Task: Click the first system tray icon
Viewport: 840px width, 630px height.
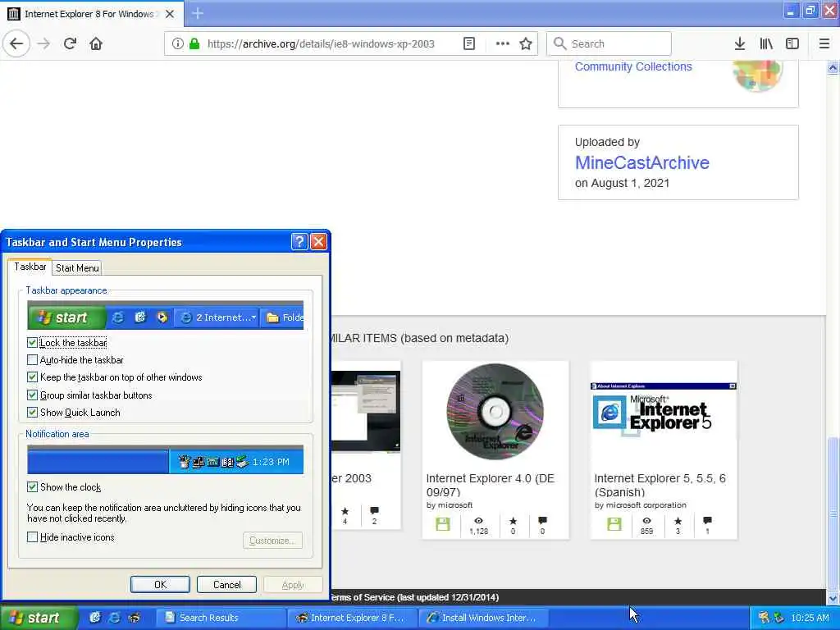Action: click(764, 618)
